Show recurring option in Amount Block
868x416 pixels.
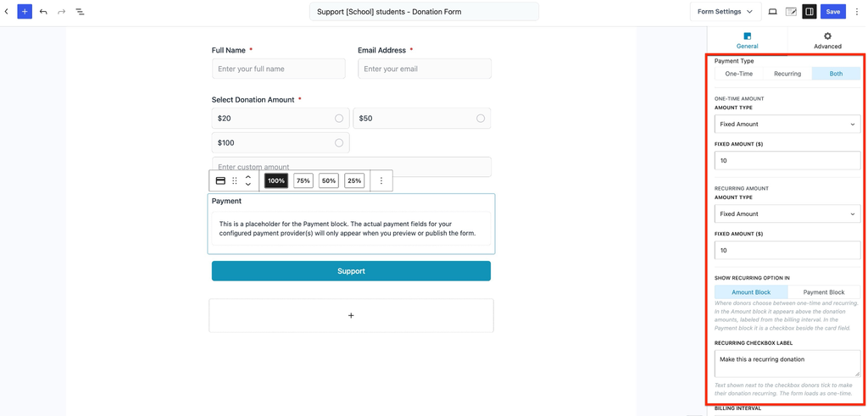click(751, 292)
